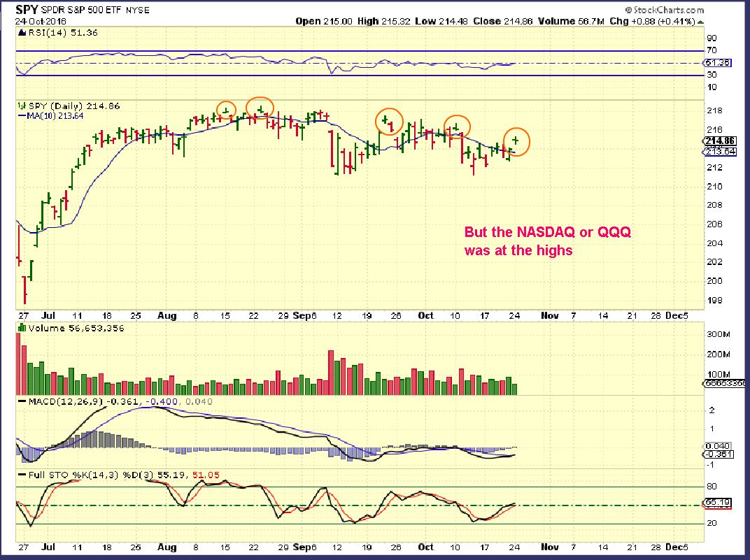Click the 218 price axis label
The height and width of the screenshot is (560, 750).
[714, 110]
